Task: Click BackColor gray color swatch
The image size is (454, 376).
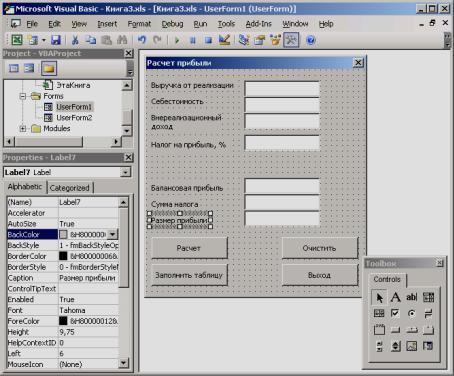Action: (63, 235)
